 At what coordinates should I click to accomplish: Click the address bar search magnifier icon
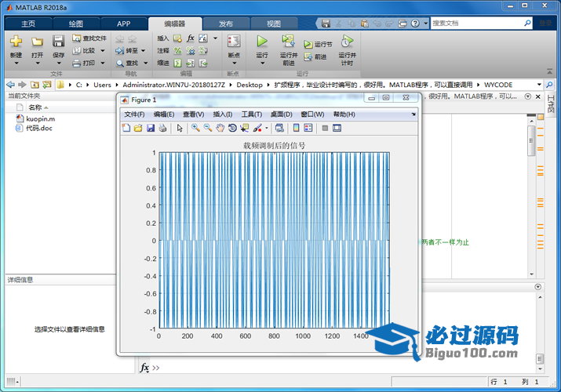coord(549,85)
